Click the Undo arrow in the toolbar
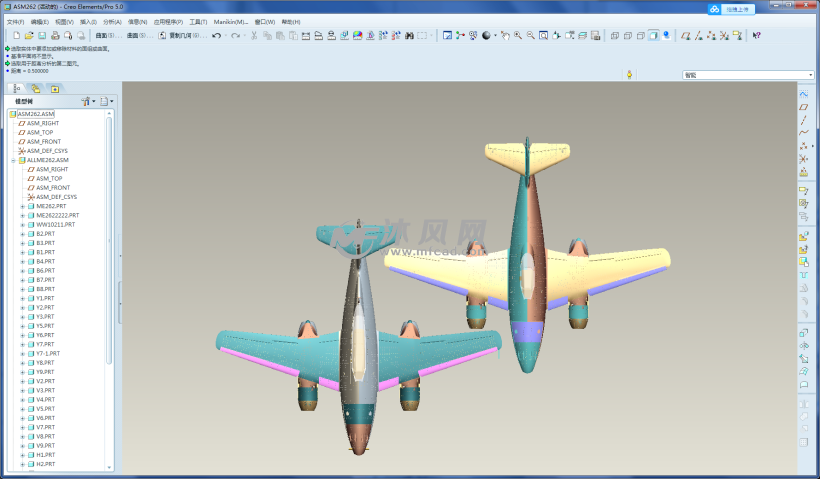The width and height of the screenshot is (820, 479). pos(217,36)
